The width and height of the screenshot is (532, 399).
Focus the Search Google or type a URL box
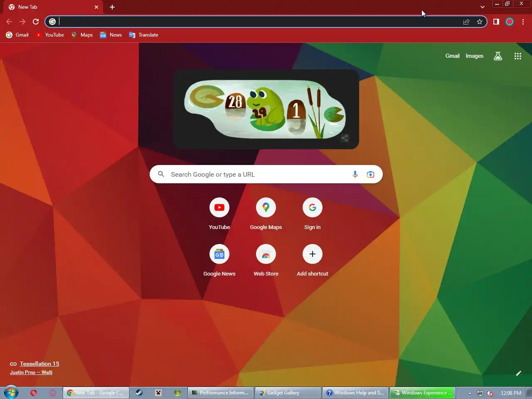pyautogui.click(x=266, y=175)
